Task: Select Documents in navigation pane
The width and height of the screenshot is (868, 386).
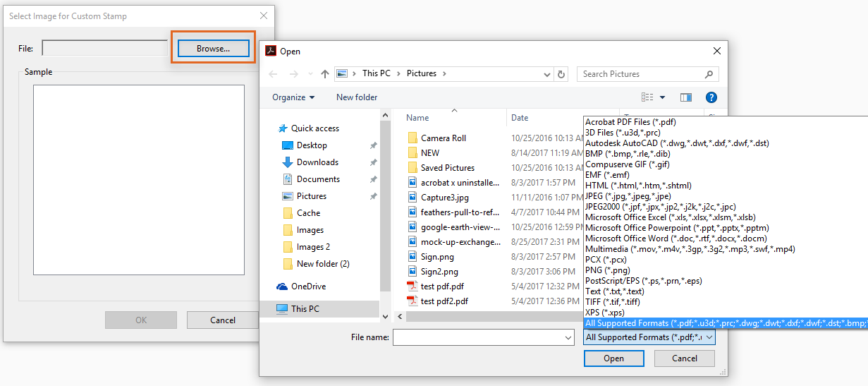Action: pos(318,179)
